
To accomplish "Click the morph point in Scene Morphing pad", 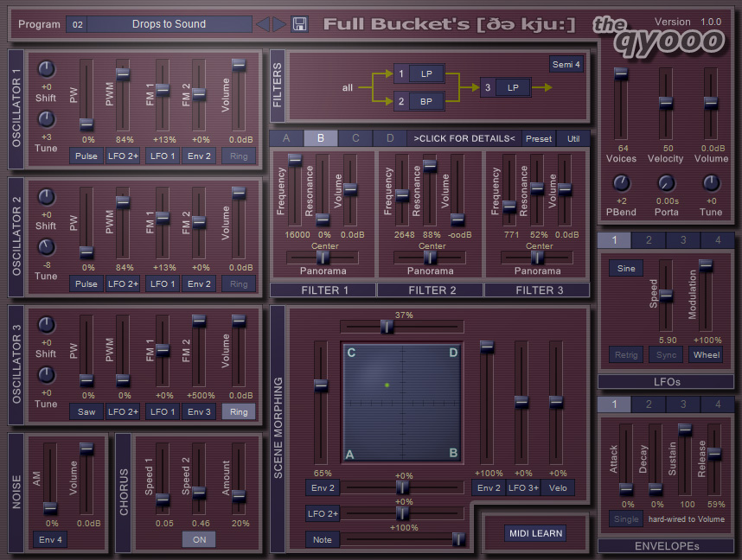I will (x=387, y=385).
